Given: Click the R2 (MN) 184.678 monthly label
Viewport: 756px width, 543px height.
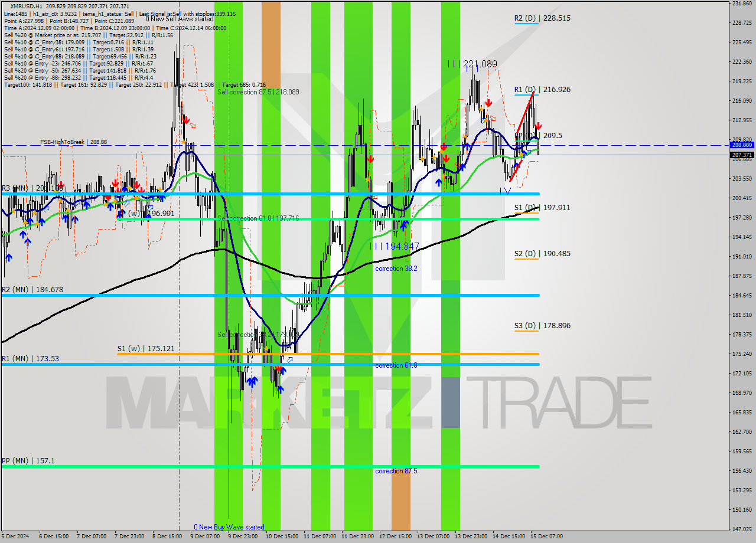Looking at the screenshot, I should (x=32, y=290).
